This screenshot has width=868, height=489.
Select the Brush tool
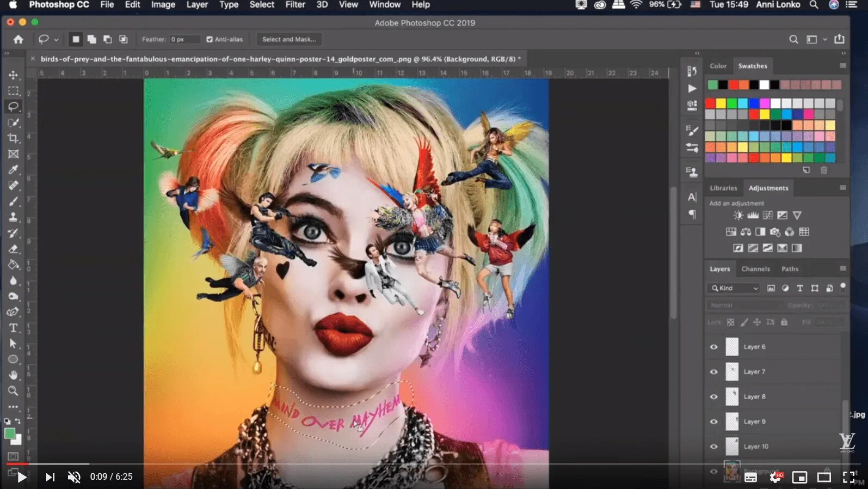[x=14, y=201]
